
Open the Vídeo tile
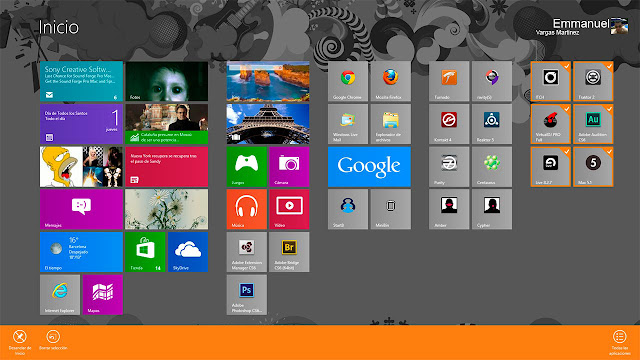289,209
